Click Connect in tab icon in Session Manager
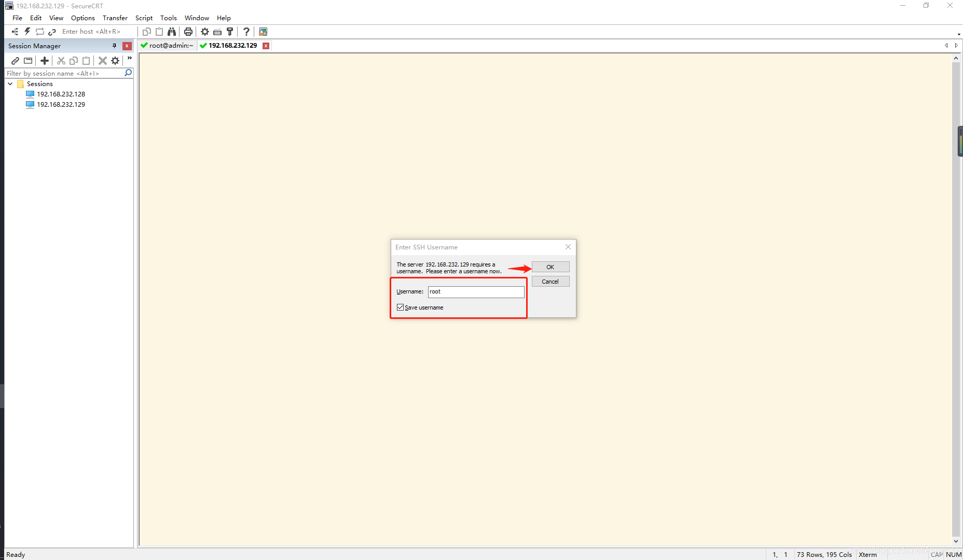The width and height of the screenshot is (963, 560). tap(28, 61)
